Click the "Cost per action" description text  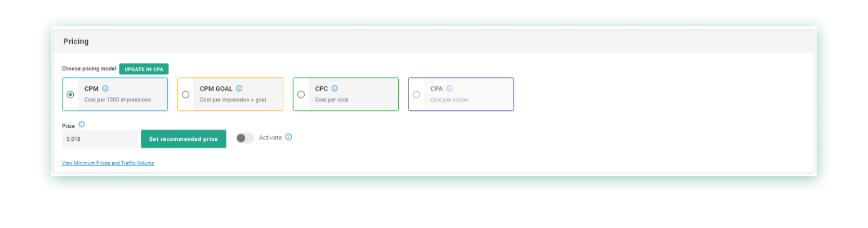[449, 100]
